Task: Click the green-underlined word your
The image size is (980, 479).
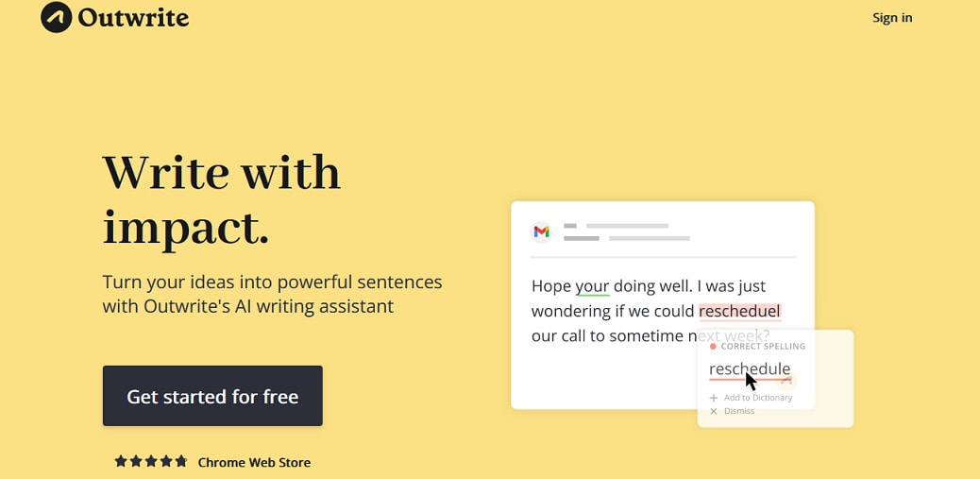Action: [x=592, y=286]
